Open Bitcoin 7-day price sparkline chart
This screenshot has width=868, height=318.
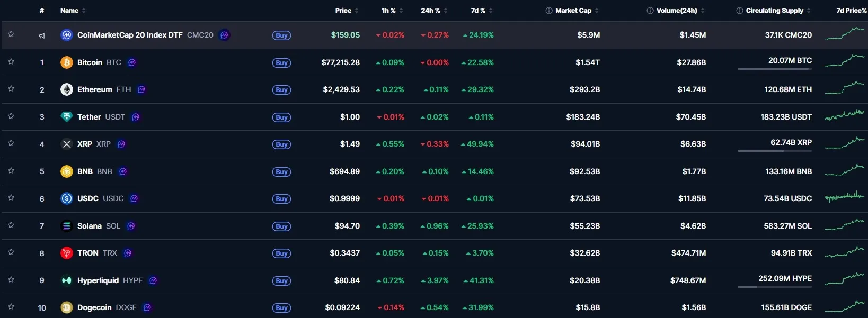(845, 61)
